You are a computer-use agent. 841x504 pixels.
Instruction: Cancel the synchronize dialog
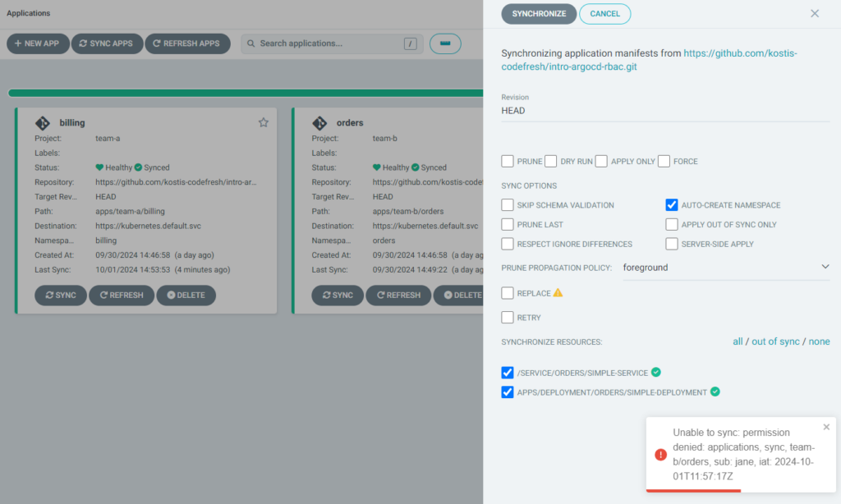[x=604, y=14]
